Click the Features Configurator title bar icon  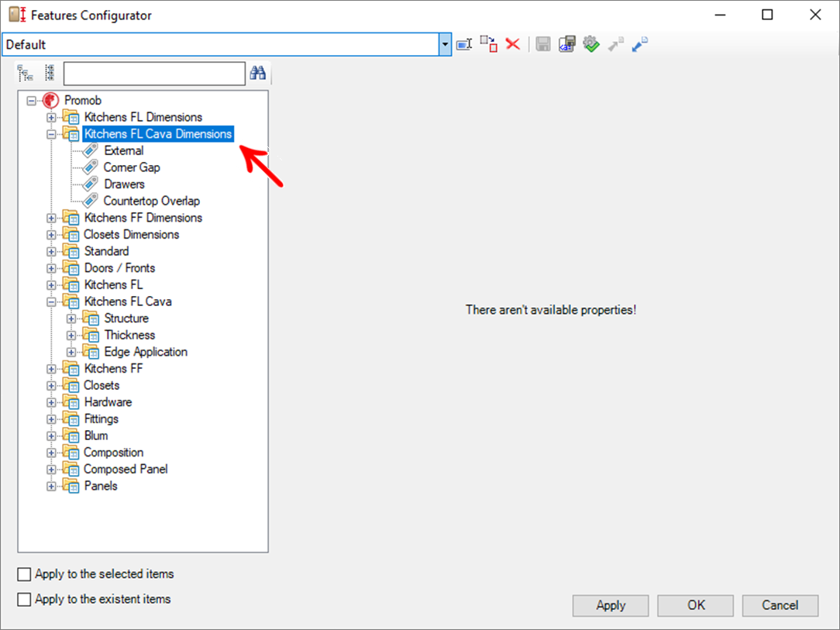point(17,15)
